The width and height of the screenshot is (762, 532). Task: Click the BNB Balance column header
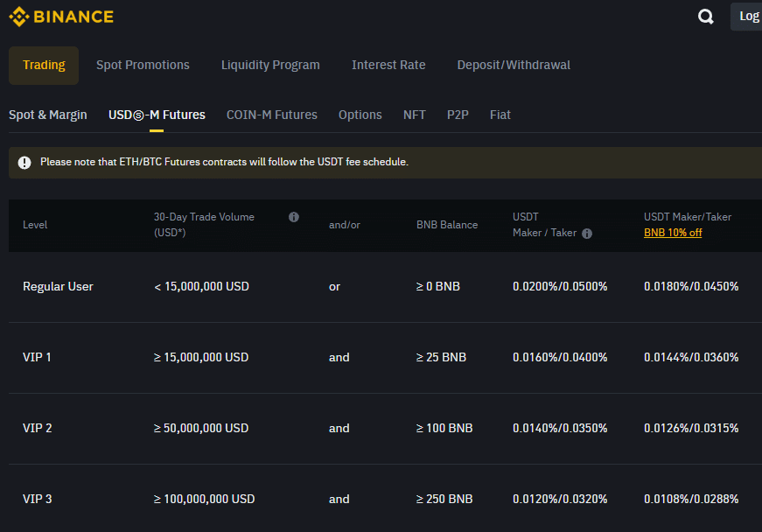446,225
